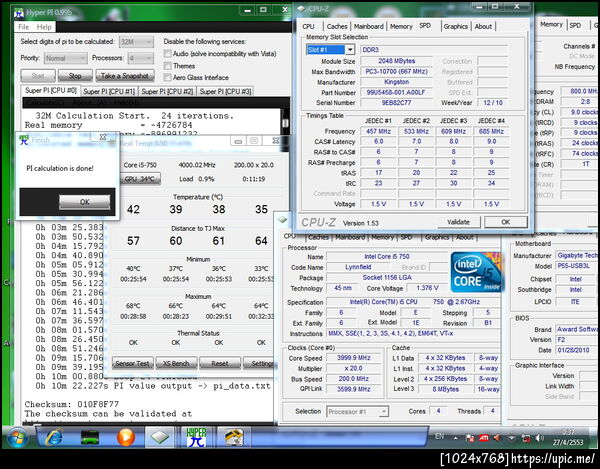Screen dimensions: 600x469
Task: Click the GPU 34°C button
Action: pos(140,179)
